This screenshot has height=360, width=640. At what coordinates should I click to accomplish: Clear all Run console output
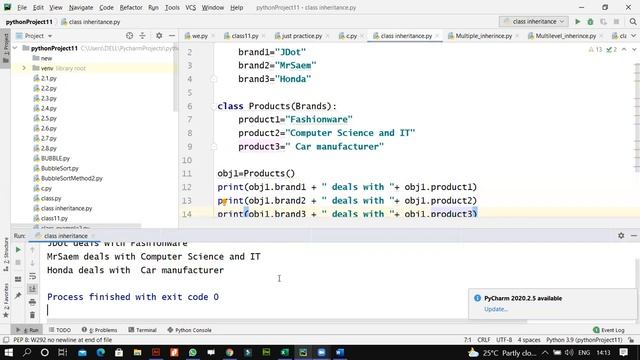(33, 315)
